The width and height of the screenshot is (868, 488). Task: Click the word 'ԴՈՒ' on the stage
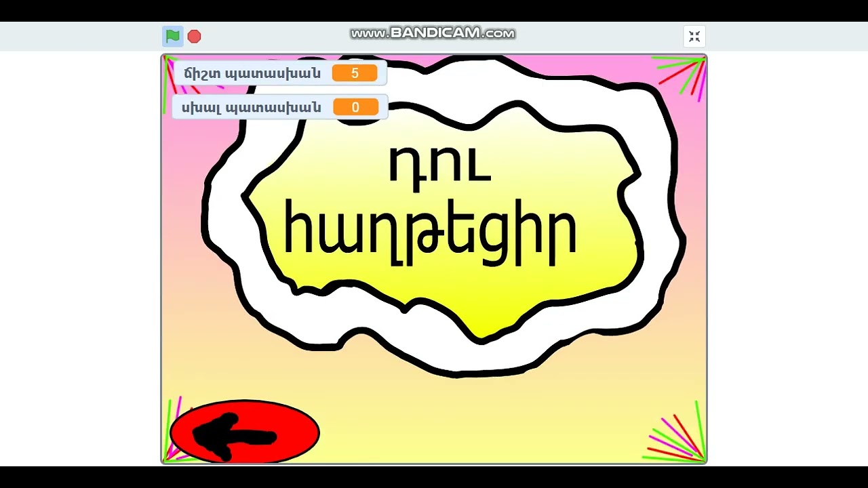point(439,165)
